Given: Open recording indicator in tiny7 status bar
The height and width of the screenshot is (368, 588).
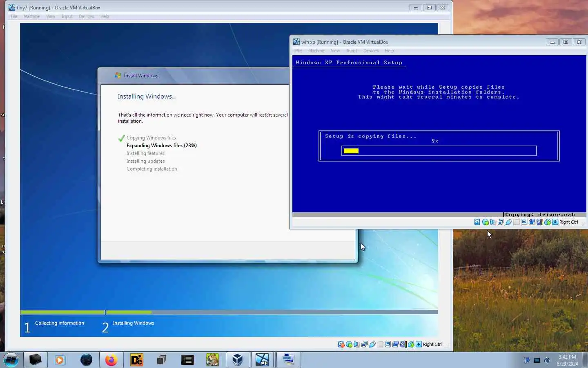Looking at the screenshot, I should coord(395,344).
